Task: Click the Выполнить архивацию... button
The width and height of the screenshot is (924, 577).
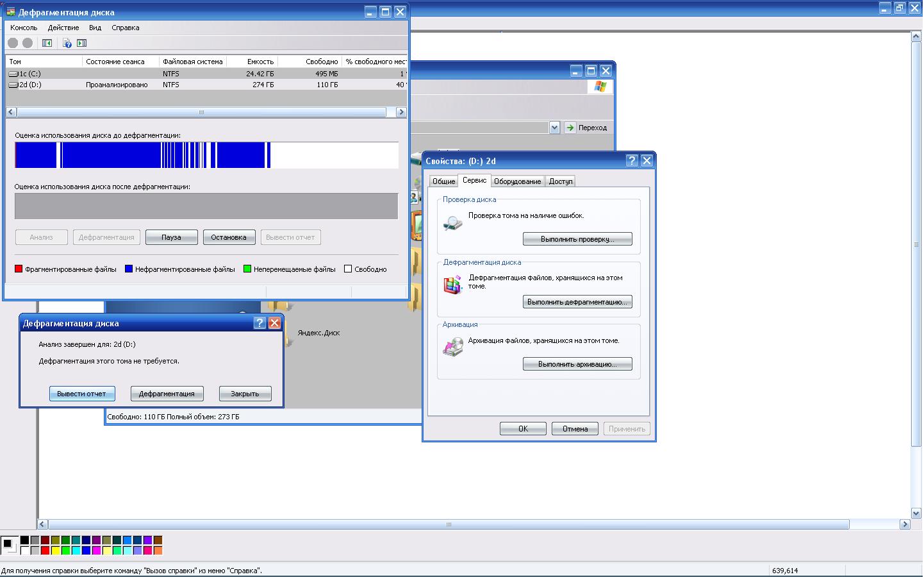Action: (577, 364)
